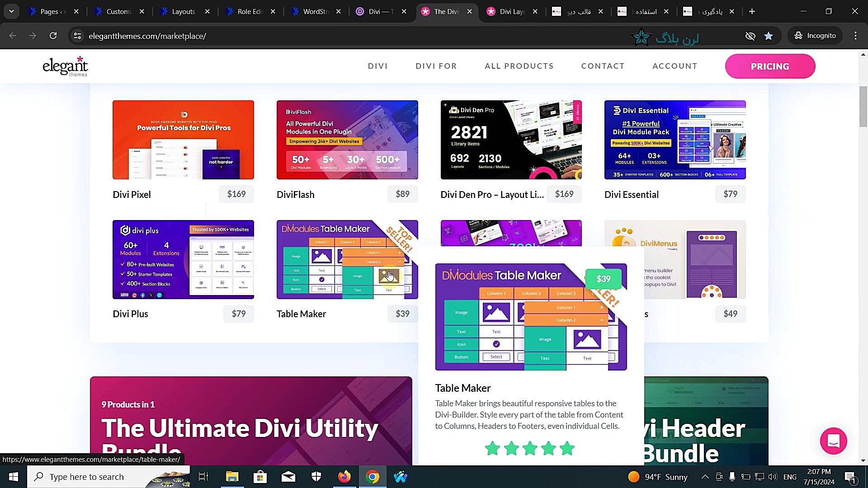Open The Ultimate Divi Utility Bundle banner
The image size is (868, 488).
click(251, 421)
